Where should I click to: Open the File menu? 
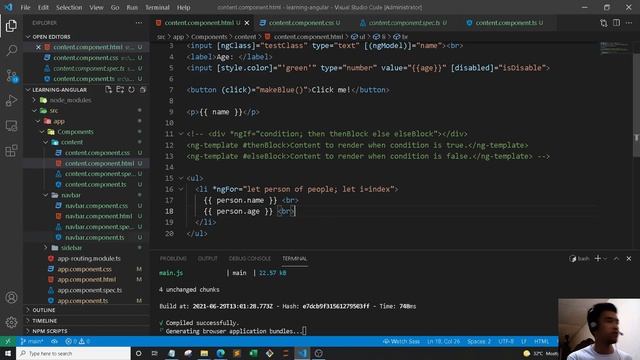click(x=25, y=7)
